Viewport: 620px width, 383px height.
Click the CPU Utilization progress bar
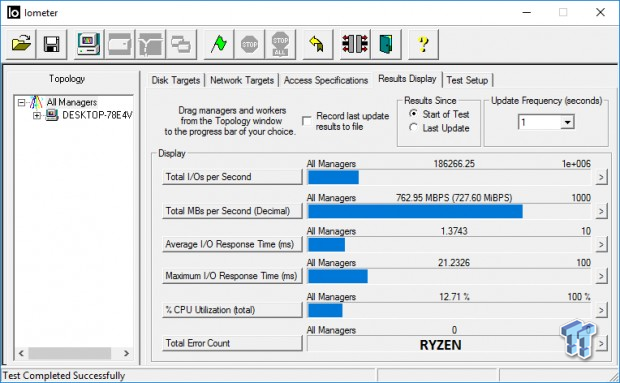449,310
